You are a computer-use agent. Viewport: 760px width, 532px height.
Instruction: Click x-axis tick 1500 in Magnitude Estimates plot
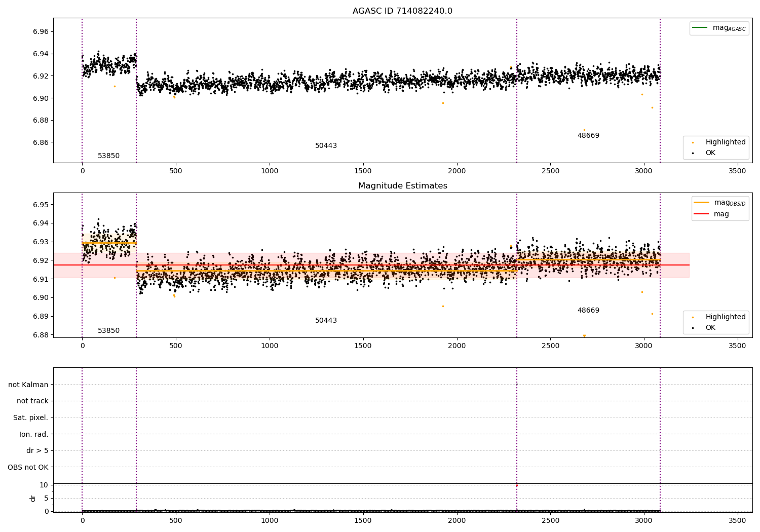[363, 346]
